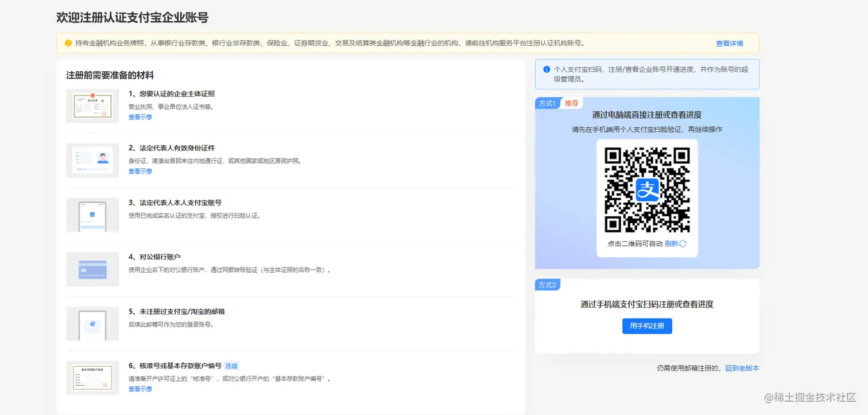Click heading 通过手机端支付宝扫码注册或查看进度
Screen dimensions: 868x415
tap(647, 304)
